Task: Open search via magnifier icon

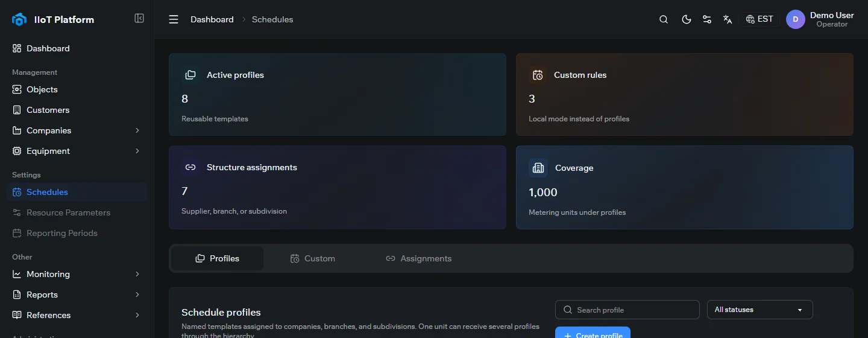Action: [x=664, y=19]
